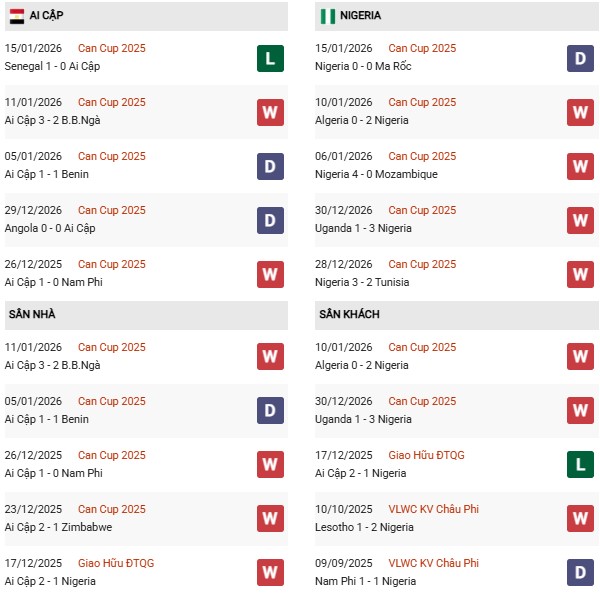Viewport: 600px width, 593px height.
Task: Click the W badge for Nigeria 4-0 Mozambique
Action: click(x=580, y=166)
